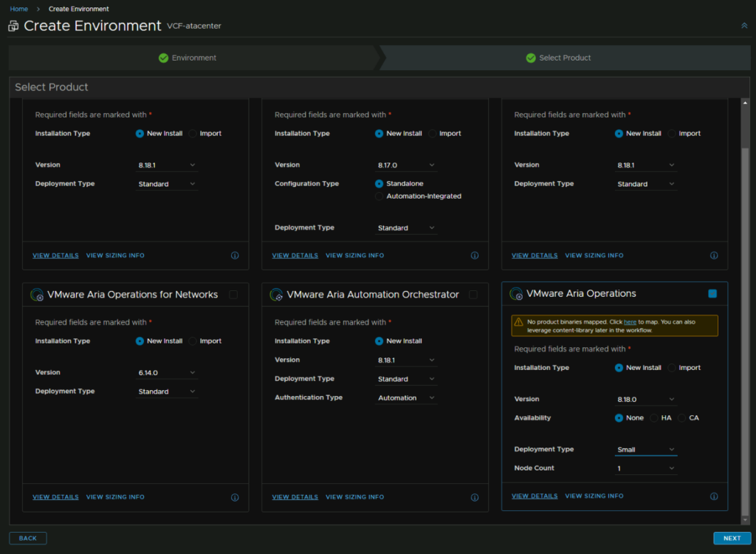Open the info icon on the Operations for Networks card

click(235, 498)
